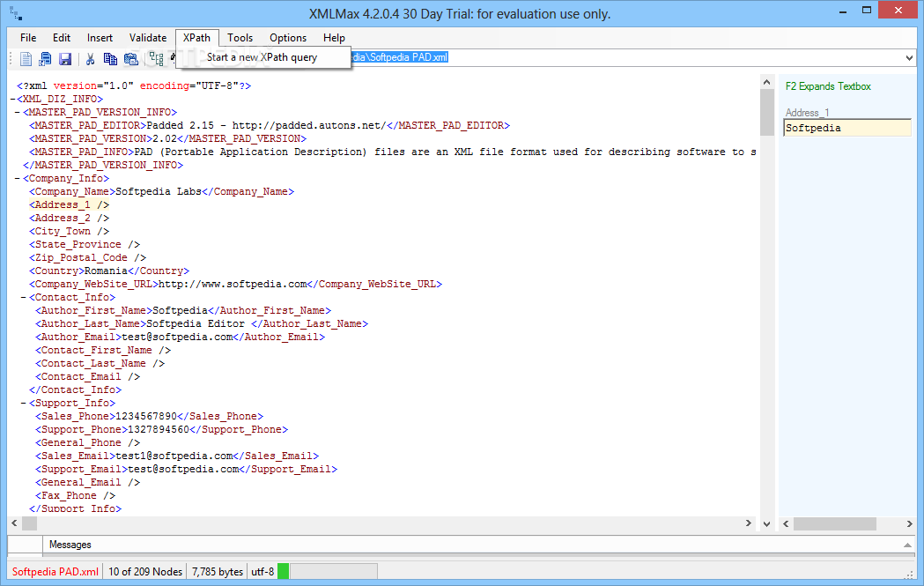Collapse the Contact_Info node
This screenshot has width=924, height=586.
(x=24, y=297)
